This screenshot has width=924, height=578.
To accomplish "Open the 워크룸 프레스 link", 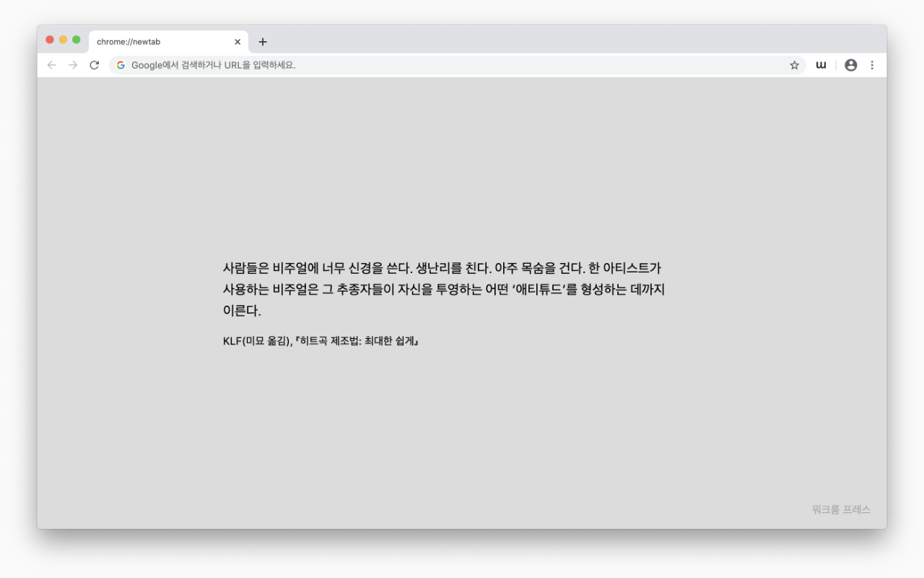I will [x=841, y=510].
